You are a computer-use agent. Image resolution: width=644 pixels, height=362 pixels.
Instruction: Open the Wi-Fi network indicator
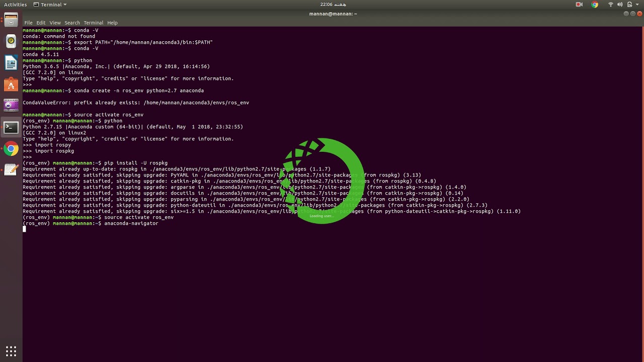611,5
